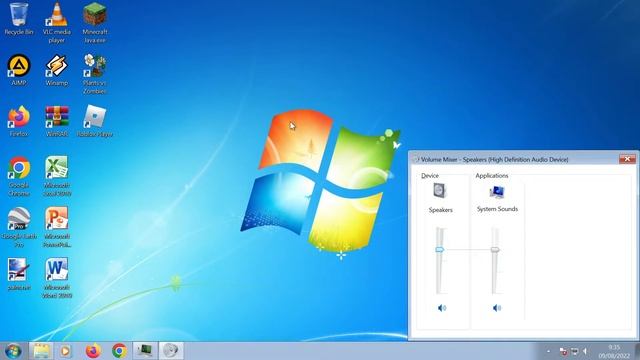Select the WinRAR desktop shortcut
The height and width of the screenshot is (360, 640).
(x=57, y=121)
